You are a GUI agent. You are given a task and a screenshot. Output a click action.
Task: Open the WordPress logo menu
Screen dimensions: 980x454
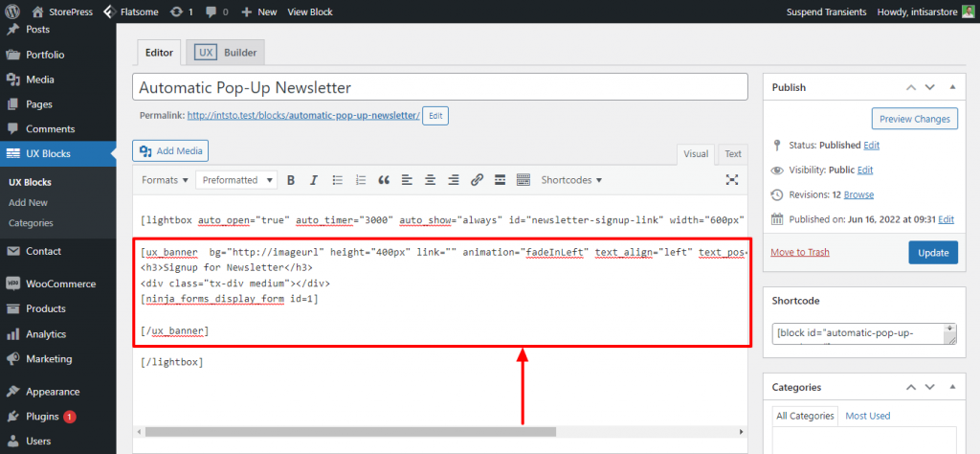(11, 11)
